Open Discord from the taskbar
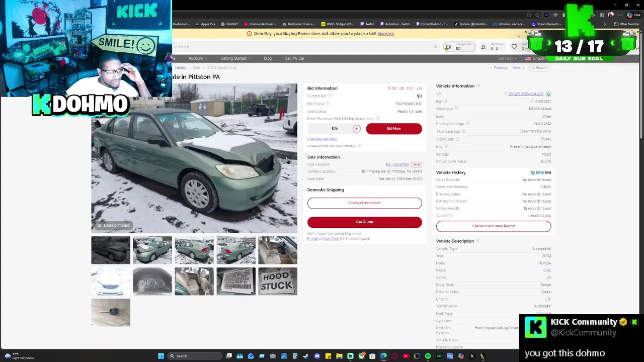 pyautogui.click(x=317, y=356)
